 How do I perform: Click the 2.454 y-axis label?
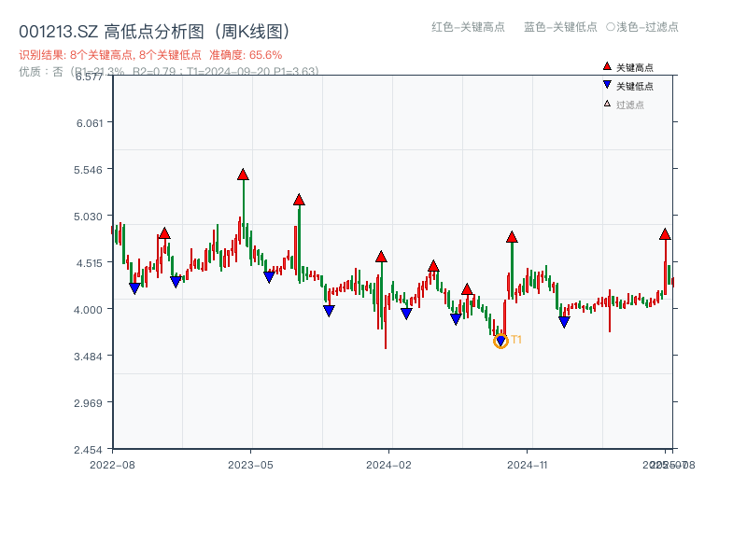click(x=88, y=450)
